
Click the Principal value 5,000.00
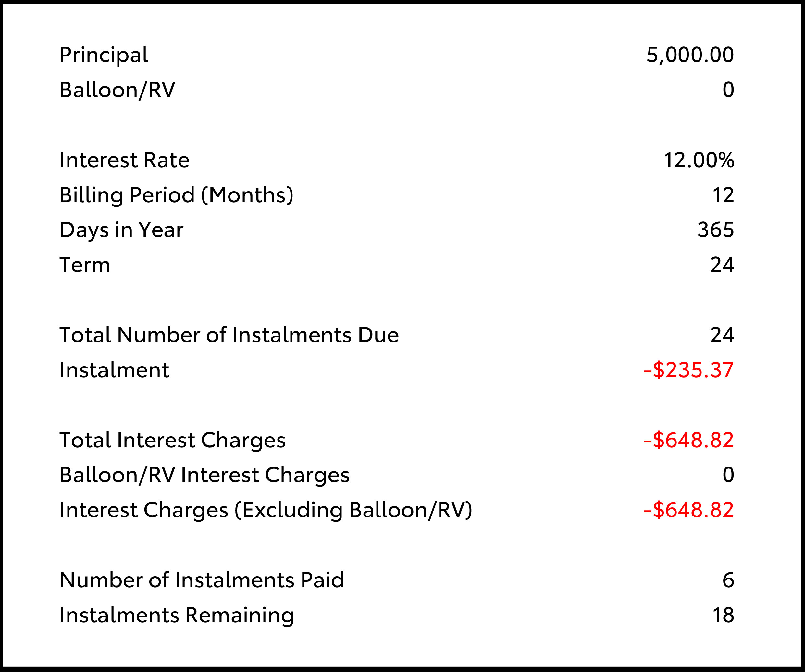690,55
